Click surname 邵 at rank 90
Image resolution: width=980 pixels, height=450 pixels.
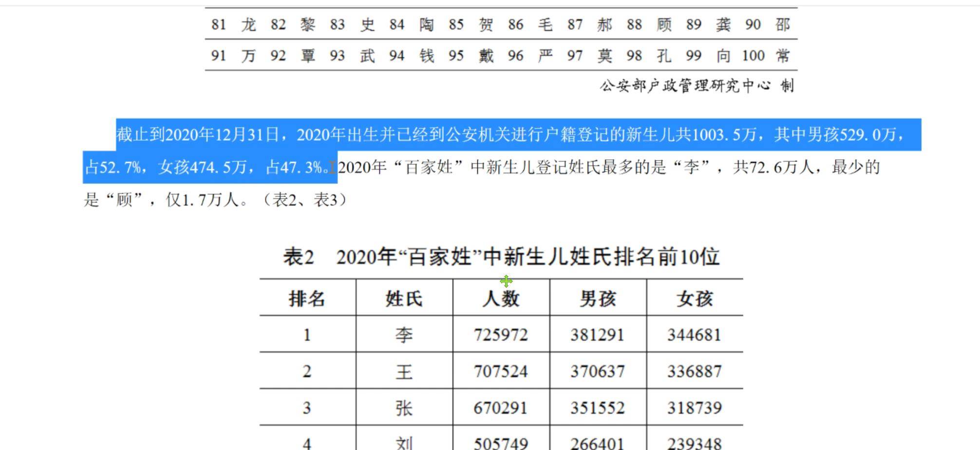[783, 24]
